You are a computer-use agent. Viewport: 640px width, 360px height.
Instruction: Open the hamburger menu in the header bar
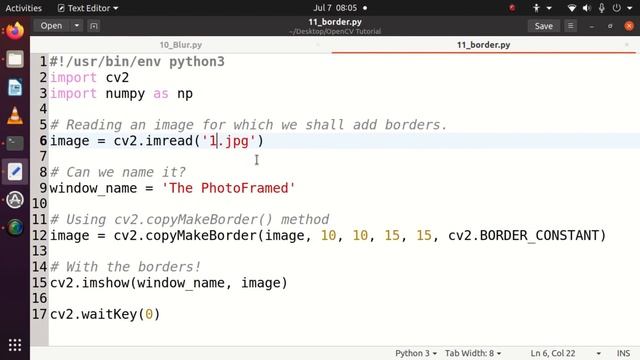click(x=571, y=26)
